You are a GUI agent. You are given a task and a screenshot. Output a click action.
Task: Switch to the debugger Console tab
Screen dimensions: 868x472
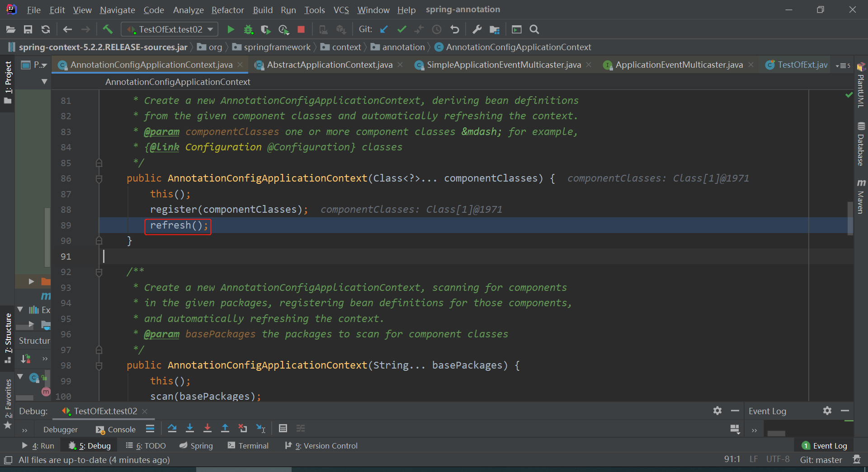pyautogui.click(x=116, y=430)
